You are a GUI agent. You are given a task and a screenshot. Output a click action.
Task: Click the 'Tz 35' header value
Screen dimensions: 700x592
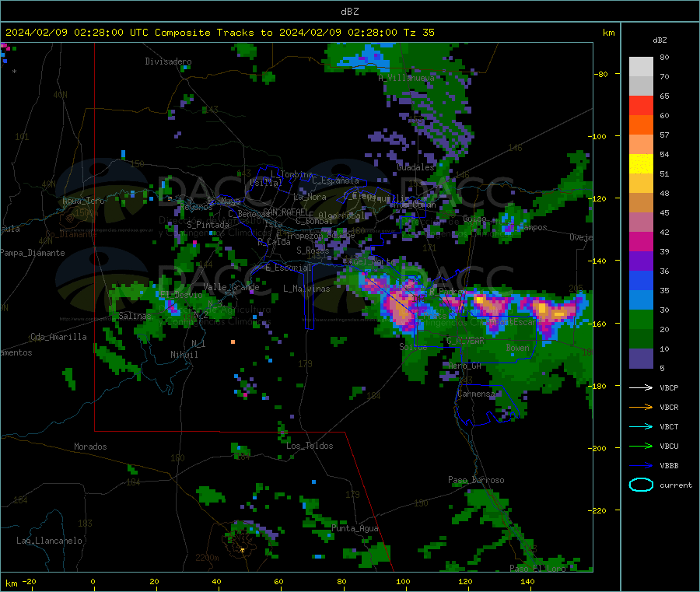coord(418,33)
